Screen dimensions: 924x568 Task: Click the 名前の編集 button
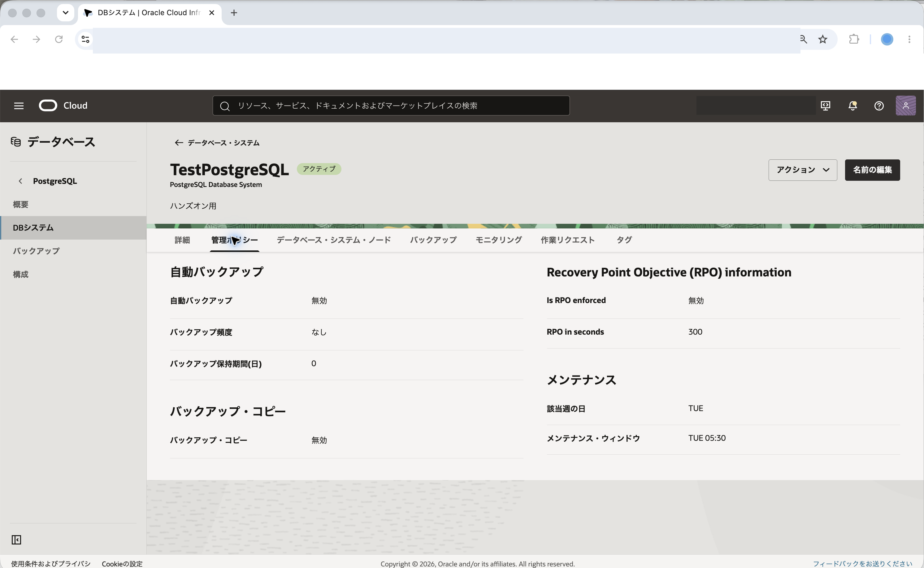pyautogui.click(x=872, y=170)
